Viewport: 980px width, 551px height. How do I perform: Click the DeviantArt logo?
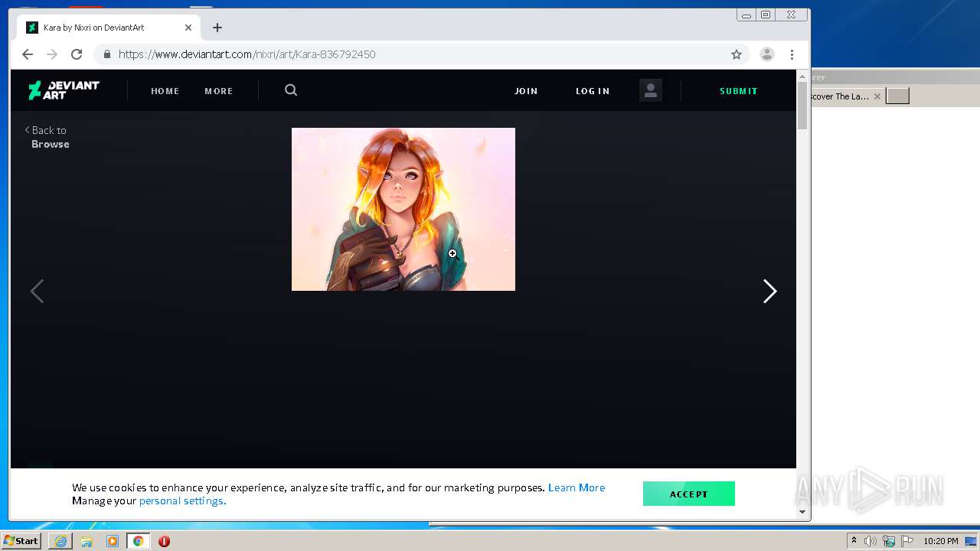64,90
